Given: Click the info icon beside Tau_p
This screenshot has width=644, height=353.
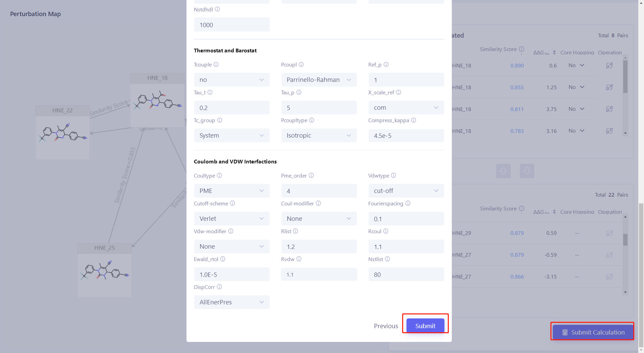Looking at the screenshot, I should tap(299, 92).
